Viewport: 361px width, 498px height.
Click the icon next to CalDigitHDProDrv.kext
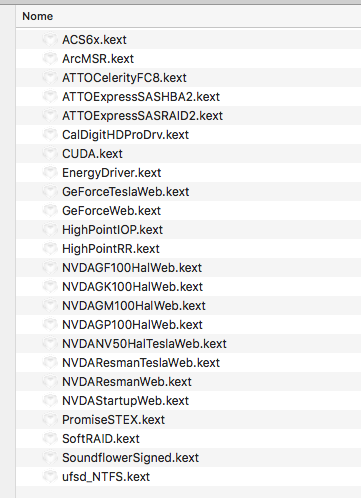pyautogui.click(x=50, y=134)
